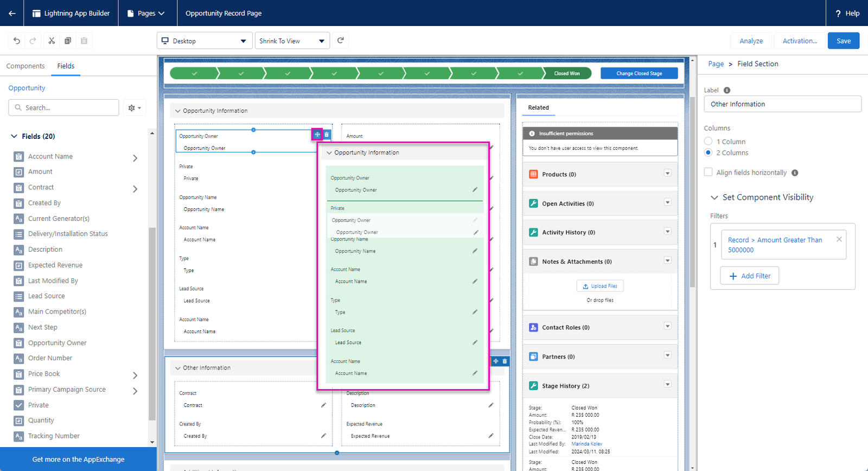
Task: Click info icon beside Align fields horizontally
Action: (x=795, y=173)
